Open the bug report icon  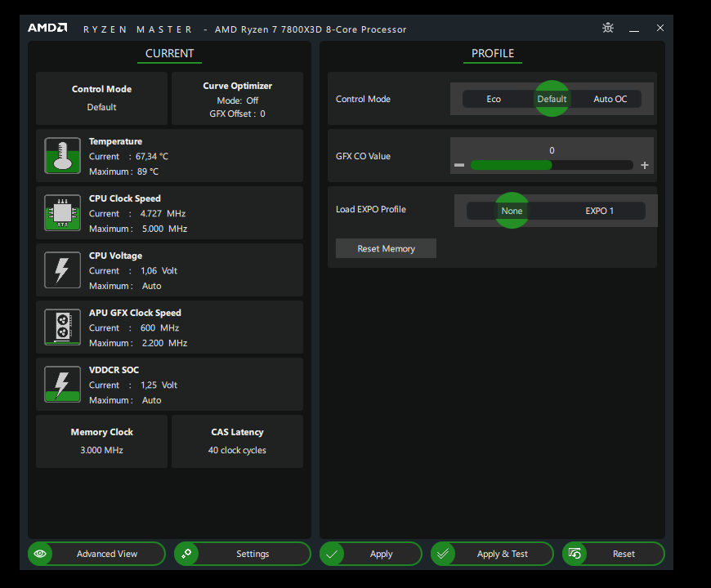point(607,28)
